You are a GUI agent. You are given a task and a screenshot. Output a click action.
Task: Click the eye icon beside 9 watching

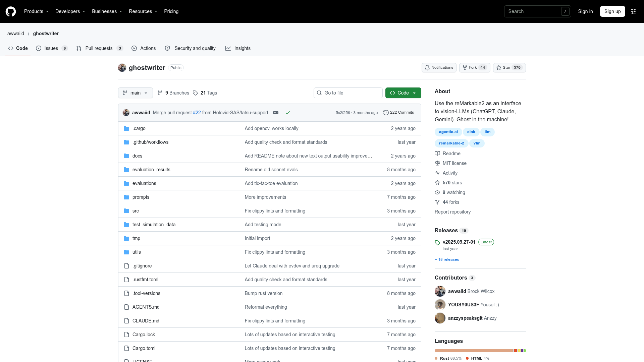click(x=437, y=192)
